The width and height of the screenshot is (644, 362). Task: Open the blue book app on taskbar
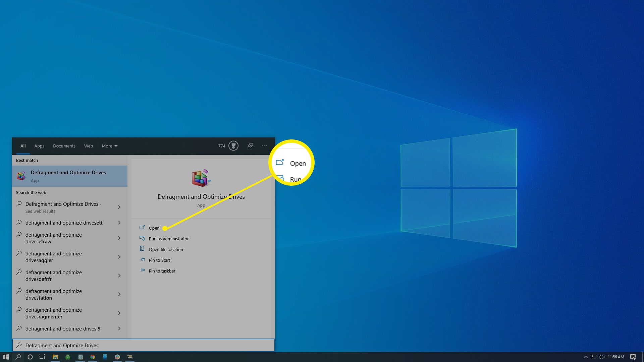tap(105, 357)
